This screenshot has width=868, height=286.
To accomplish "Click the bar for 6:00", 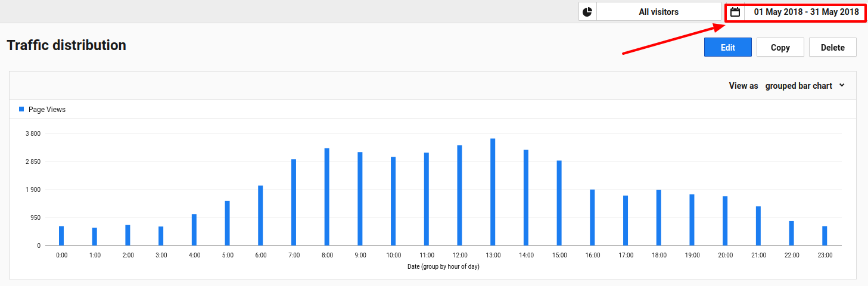I will (x=260, y=216).
